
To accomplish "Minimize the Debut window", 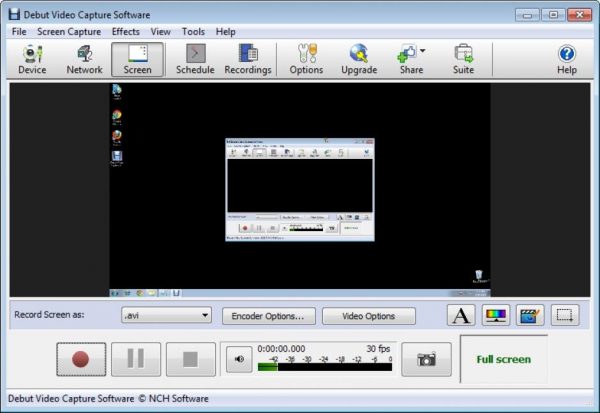I will (527, 15).
